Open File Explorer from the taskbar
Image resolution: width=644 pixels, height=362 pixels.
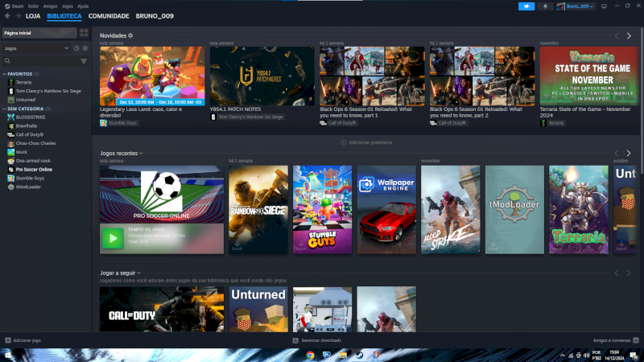coord(343,355)
